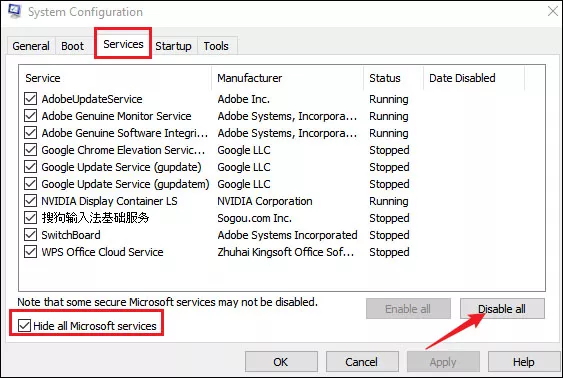Open the Tools tab
Image resolution: width=563 pixels, height=378 pixels.
pyautogui.click(x=216, y=46)
